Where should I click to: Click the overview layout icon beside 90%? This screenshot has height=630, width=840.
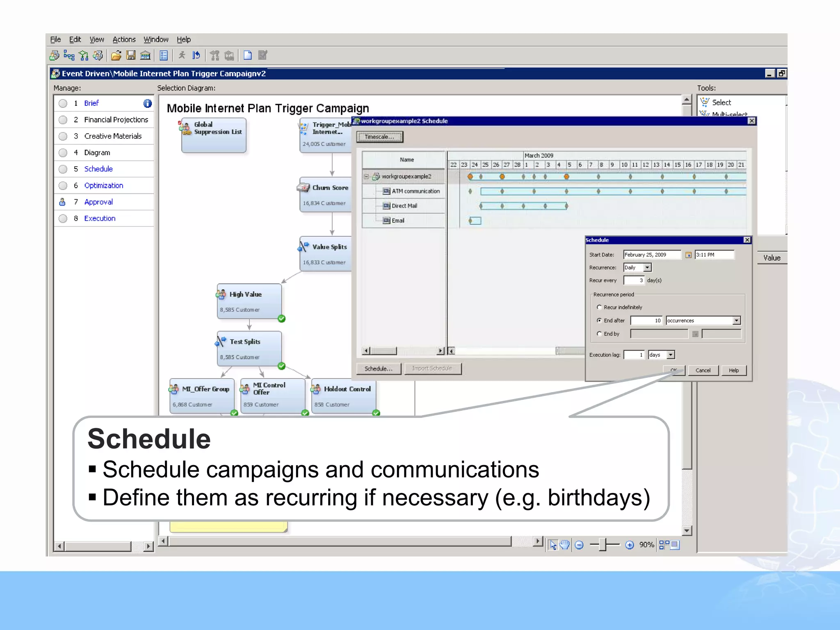click(x=664, y=545)
